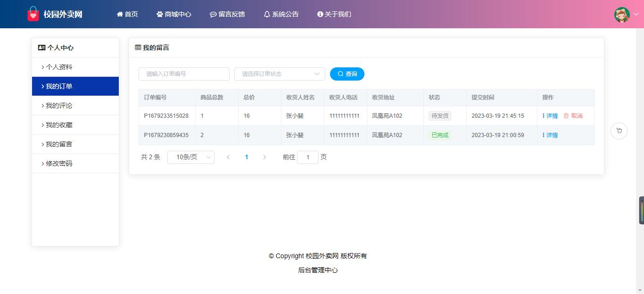Open 商城中心 from the top navigation
The image size is (644, 294).
pyautogui.click(x=174, y=14)
